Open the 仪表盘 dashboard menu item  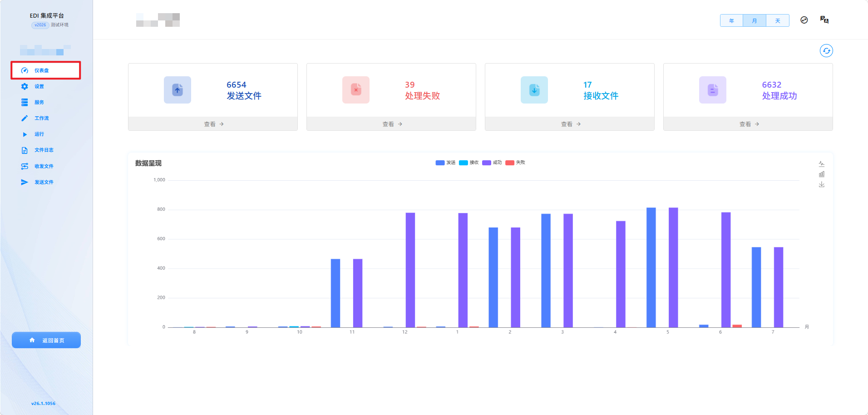click(x=46, y=70)
